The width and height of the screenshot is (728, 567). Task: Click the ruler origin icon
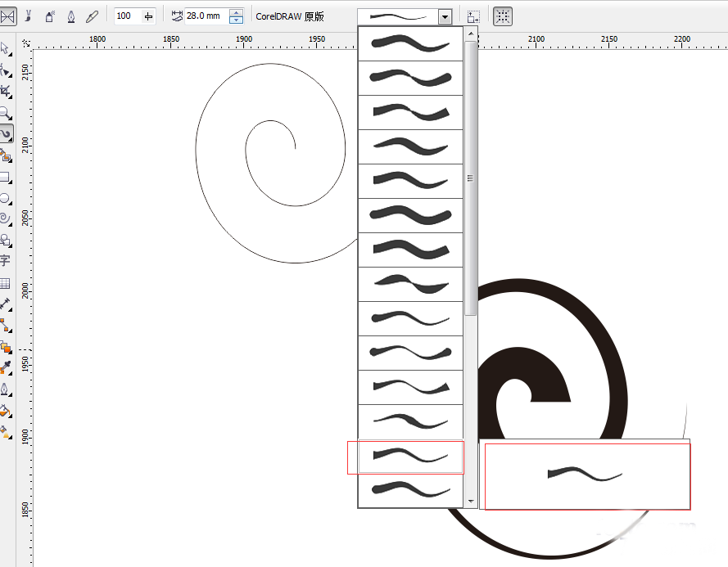pos(26,43)
